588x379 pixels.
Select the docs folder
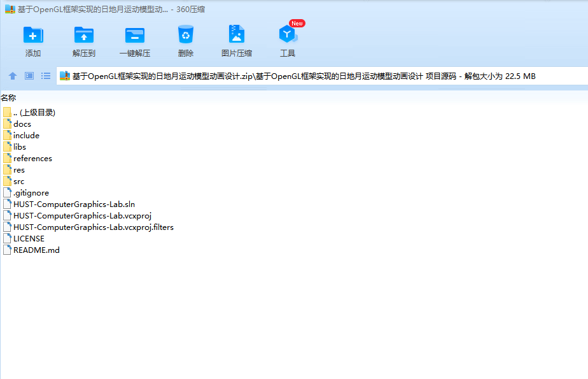(17, 124)
